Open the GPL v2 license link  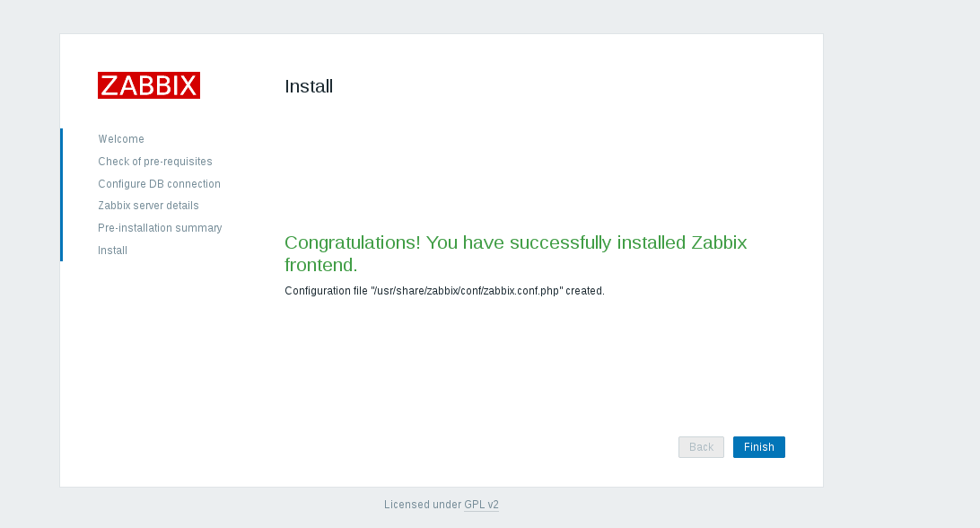(x=481, y=505)
